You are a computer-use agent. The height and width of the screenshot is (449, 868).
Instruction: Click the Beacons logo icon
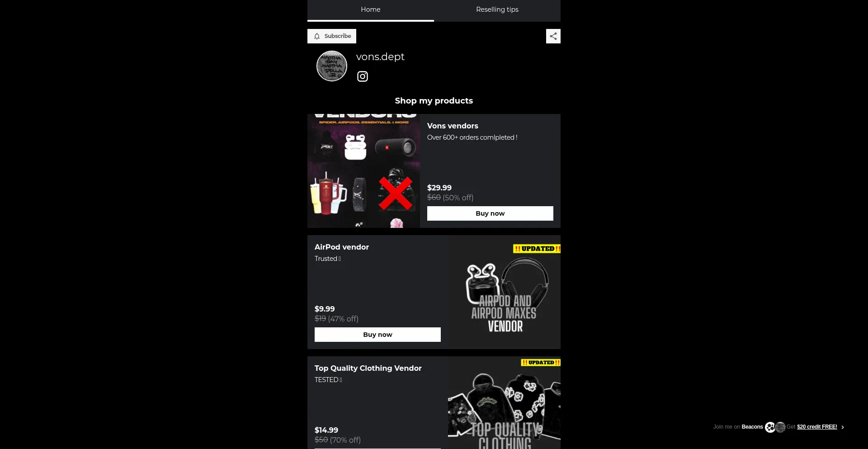click(770, 427)
